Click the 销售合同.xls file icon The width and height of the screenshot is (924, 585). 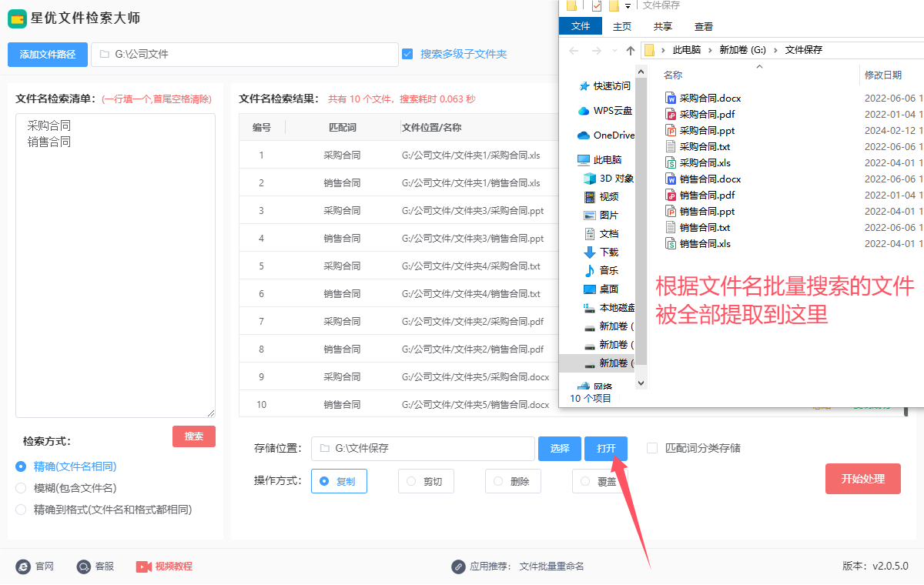click(671, 243)
